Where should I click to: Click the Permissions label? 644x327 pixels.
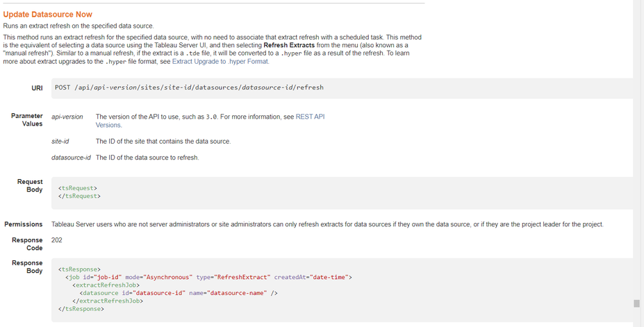click(x=24, y=224)
